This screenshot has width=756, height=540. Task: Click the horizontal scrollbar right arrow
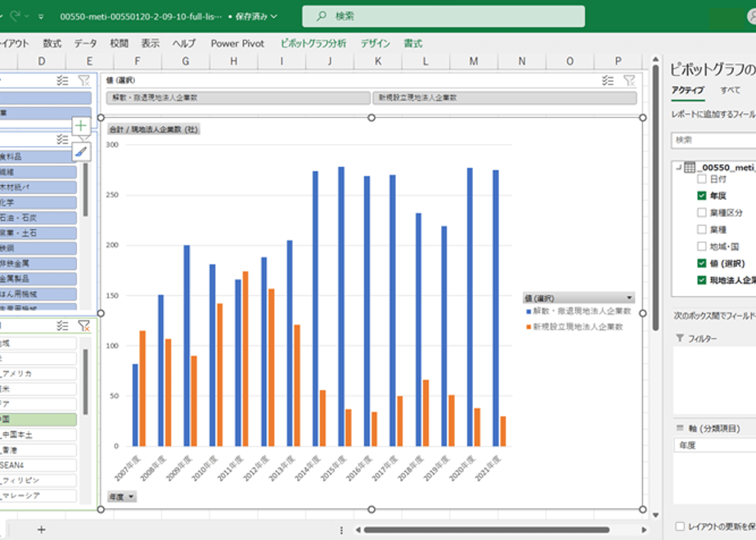pos(644,530)
